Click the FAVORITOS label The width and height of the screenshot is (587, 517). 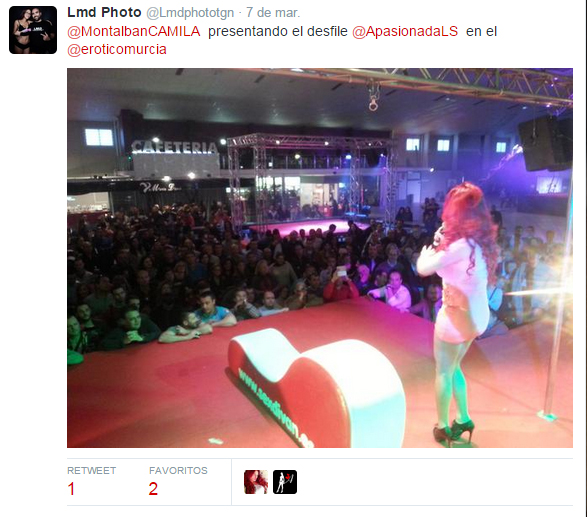tap(178, 471)
